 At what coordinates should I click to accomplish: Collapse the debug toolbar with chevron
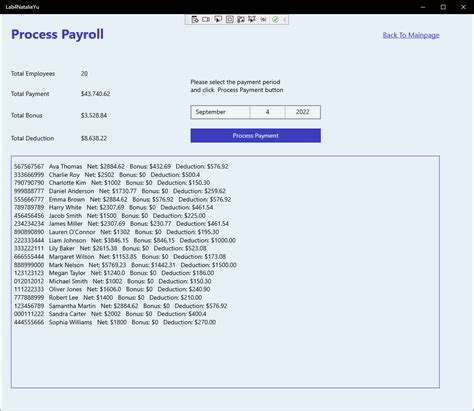(x=285, y=20)
